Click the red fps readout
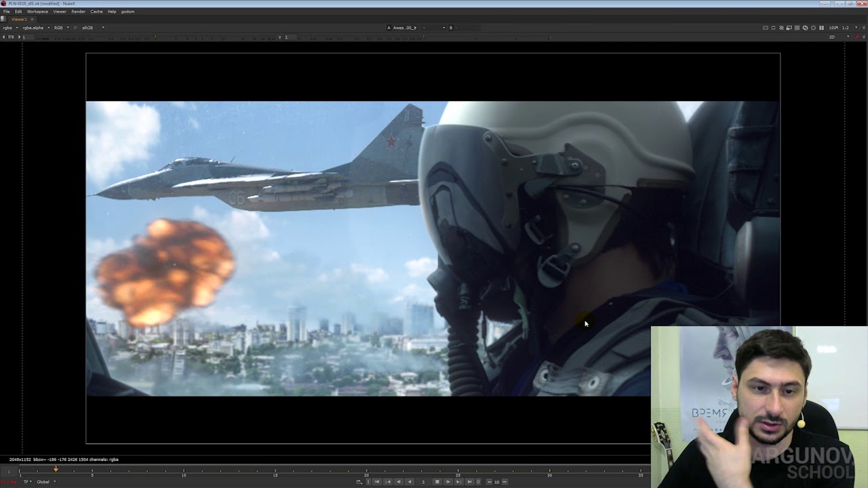The image size is (868, 488). pyautogui.click(x=9, y=482)
